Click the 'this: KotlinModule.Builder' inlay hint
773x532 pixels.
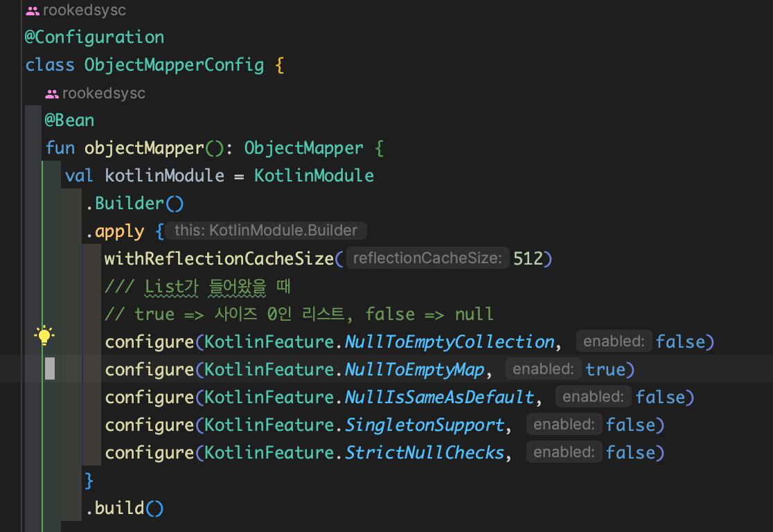[266, 231]
